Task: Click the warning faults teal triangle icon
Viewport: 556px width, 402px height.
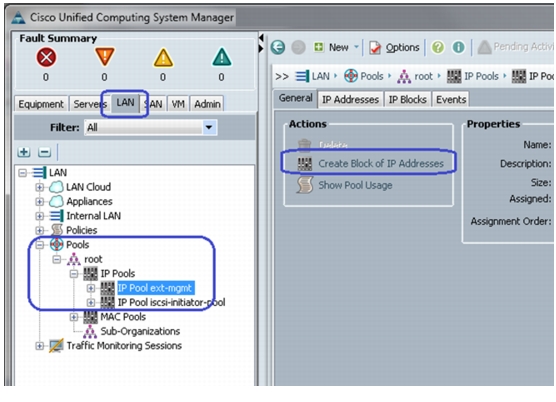Action: coord(222,57)
